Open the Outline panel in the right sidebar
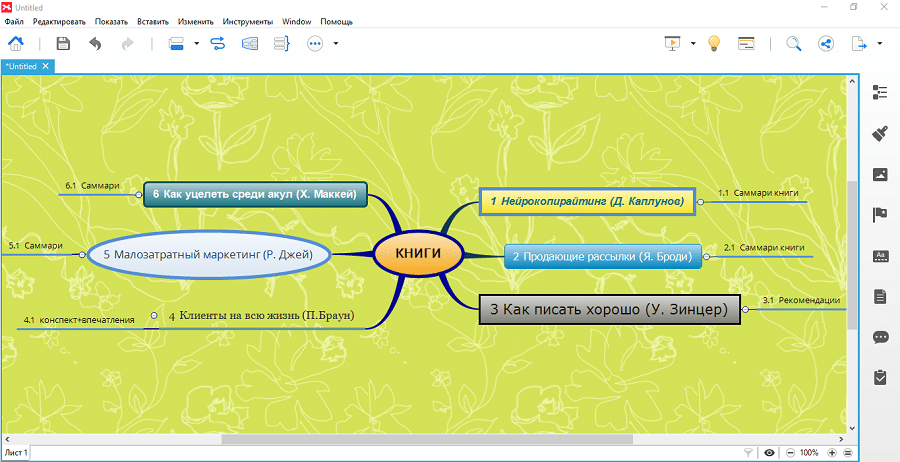This screenshot has width=900, height=462. 880,92
